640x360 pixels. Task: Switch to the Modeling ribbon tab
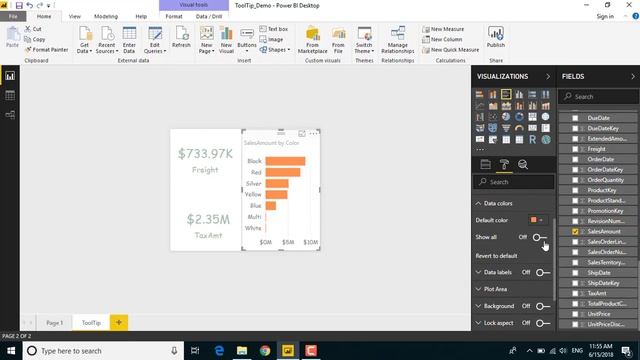106,16
